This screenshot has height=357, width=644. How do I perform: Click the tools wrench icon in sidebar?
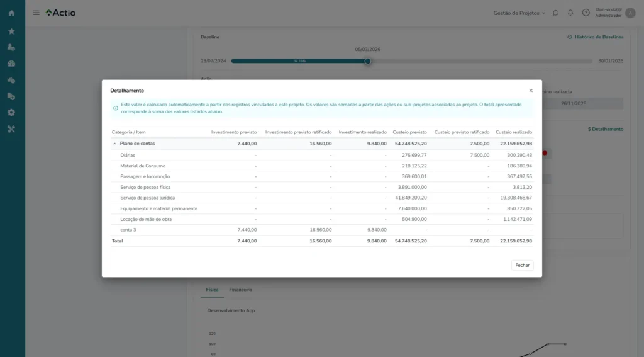pyautogui.click(x=11, y=128)
